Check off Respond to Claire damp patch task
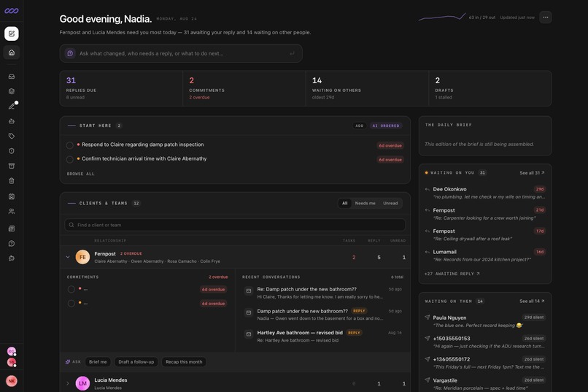The height and width of the screenshot is (392, 588). tap(70, 145)
